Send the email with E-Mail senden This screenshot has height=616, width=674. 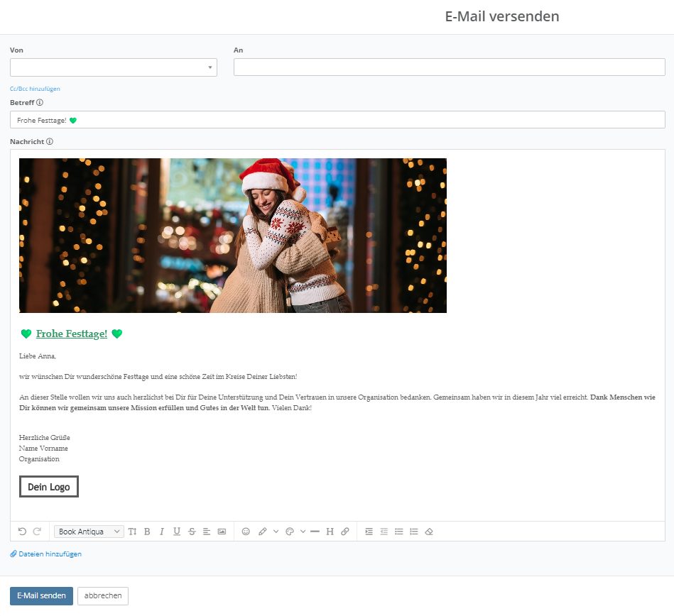[40, 595]
